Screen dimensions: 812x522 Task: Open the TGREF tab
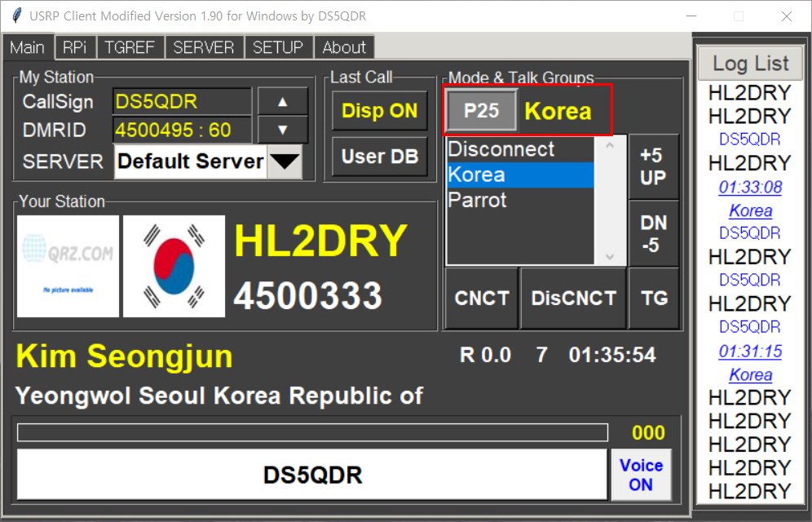pyautogui.click(x=130, y=47)
